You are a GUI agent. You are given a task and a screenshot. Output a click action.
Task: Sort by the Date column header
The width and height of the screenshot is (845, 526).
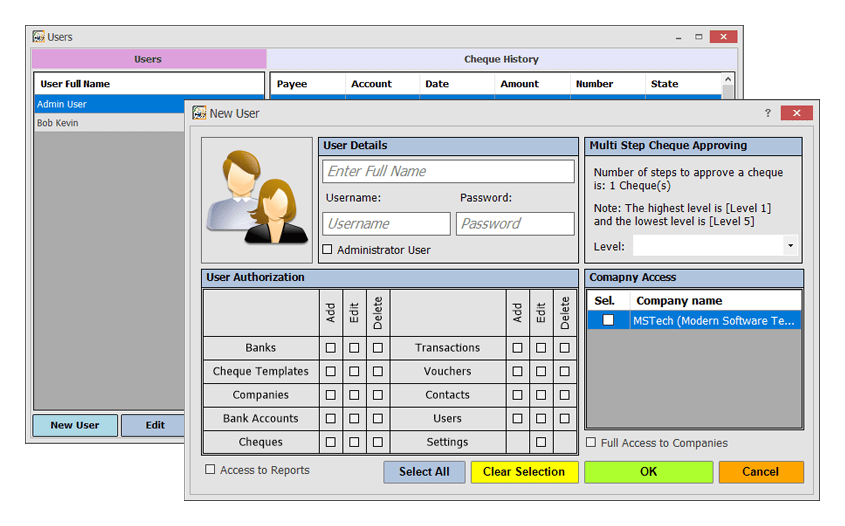pyautogui.click(x=457, y=84)
